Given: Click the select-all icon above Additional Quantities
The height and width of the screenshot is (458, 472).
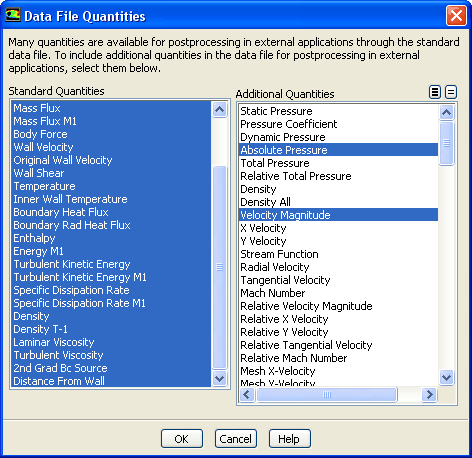Looking at the screenshot, I should 435,92.
